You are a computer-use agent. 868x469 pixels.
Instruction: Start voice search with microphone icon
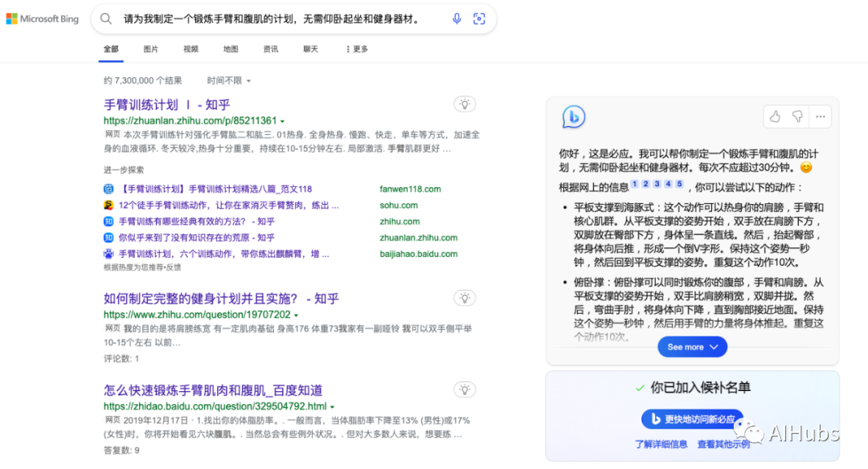point(457,18)
